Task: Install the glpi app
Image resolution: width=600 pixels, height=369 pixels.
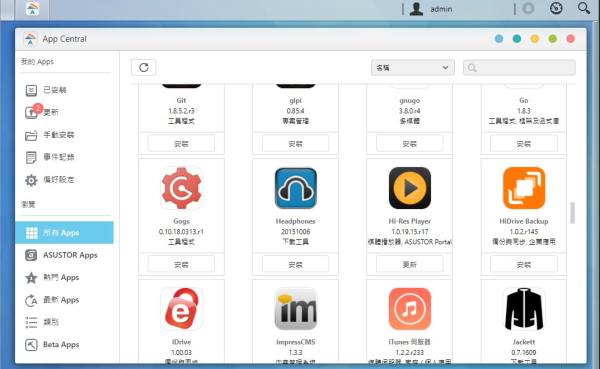Action: 295,144
